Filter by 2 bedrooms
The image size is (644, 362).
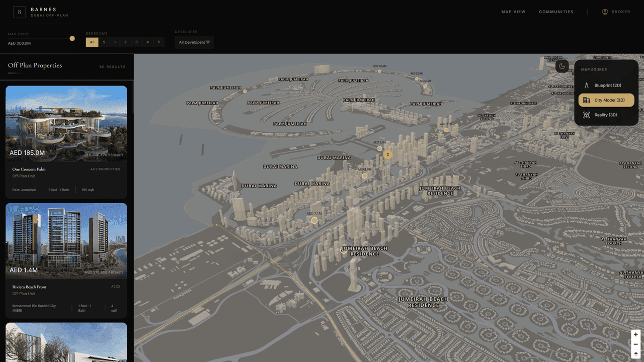(126, 42)
